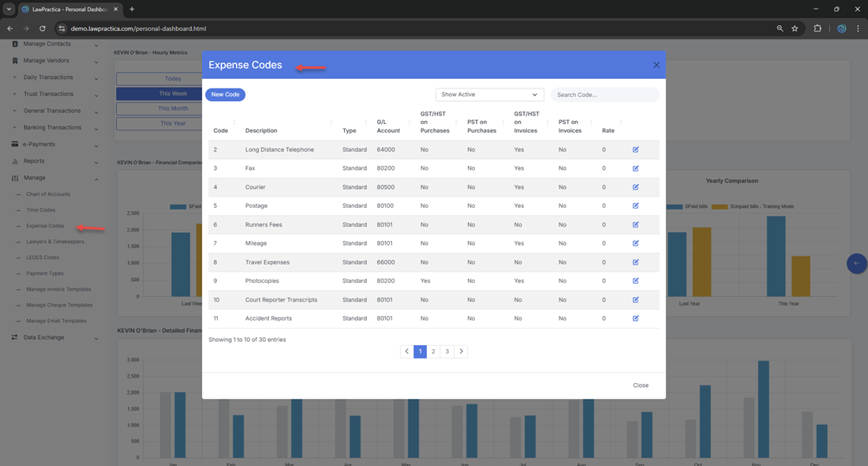Go to page 2 of expense codes
Viewport: 868px width, 466px height.
click(x=433, y=351)
